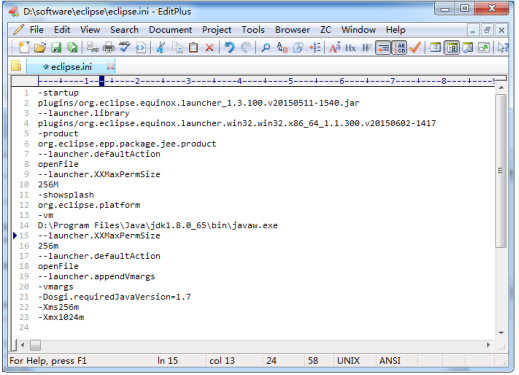Toggle the cliptext window icon

point(435,48)
